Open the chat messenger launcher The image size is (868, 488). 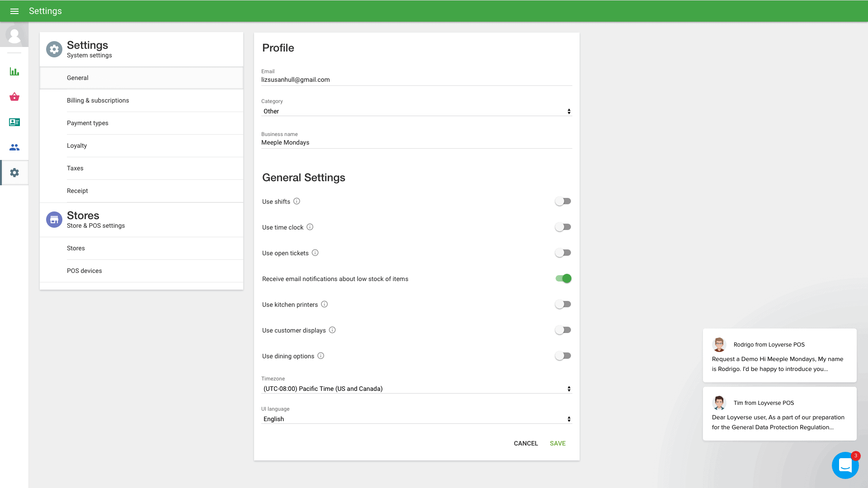point(845,465)
